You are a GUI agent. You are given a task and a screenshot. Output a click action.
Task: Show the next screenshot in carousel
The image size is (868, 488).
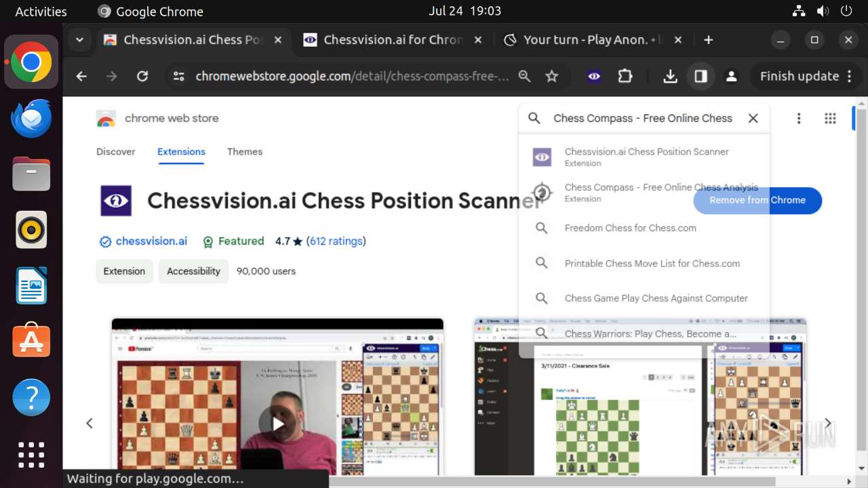click(x=827, y=424)
